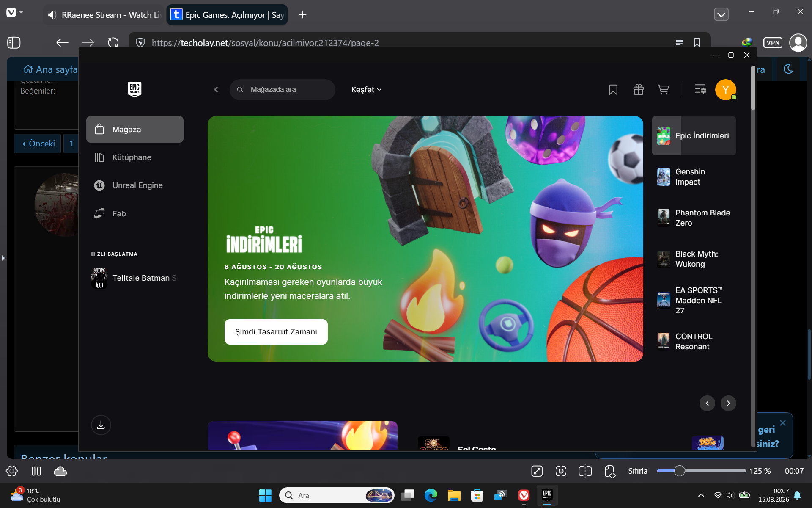
Task: Open the gift icon in Epic launcher header
Action: pos(638,90)
